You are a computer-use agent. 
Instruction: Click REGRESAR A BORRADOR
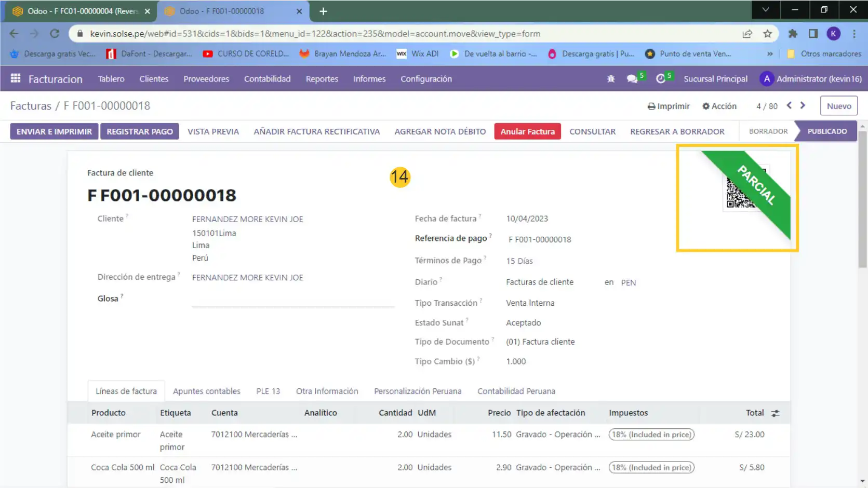coord(677,131)
